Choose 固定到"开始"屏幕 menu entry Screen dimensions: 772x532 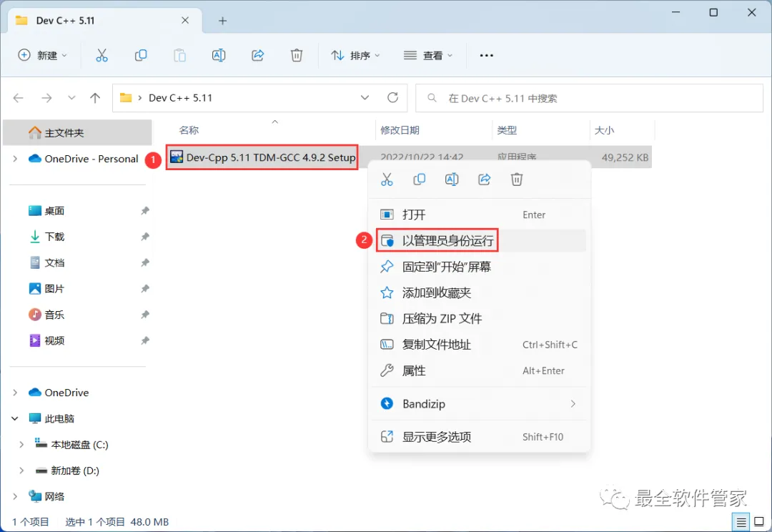pyautogui.click(x=479, y=267)
